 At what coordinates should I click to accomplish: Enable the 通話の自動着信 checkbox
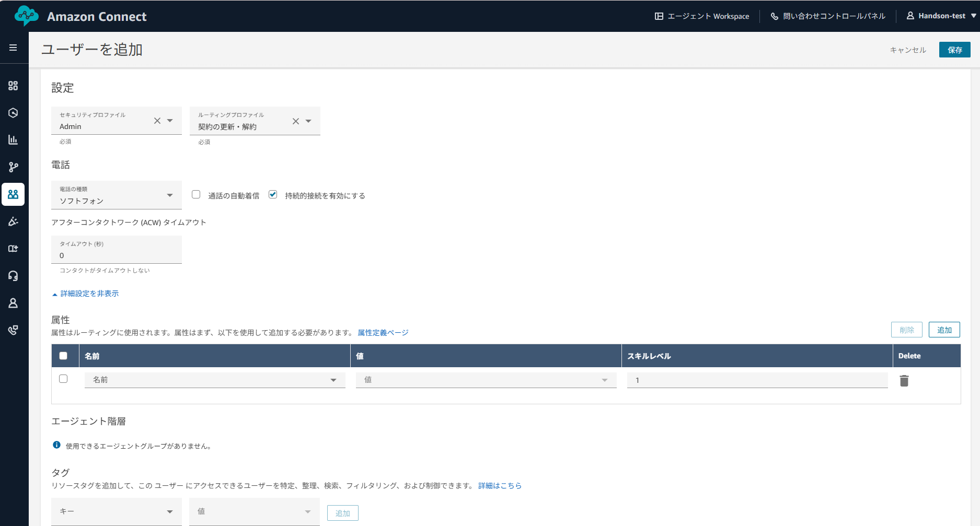tap(196, 194)
